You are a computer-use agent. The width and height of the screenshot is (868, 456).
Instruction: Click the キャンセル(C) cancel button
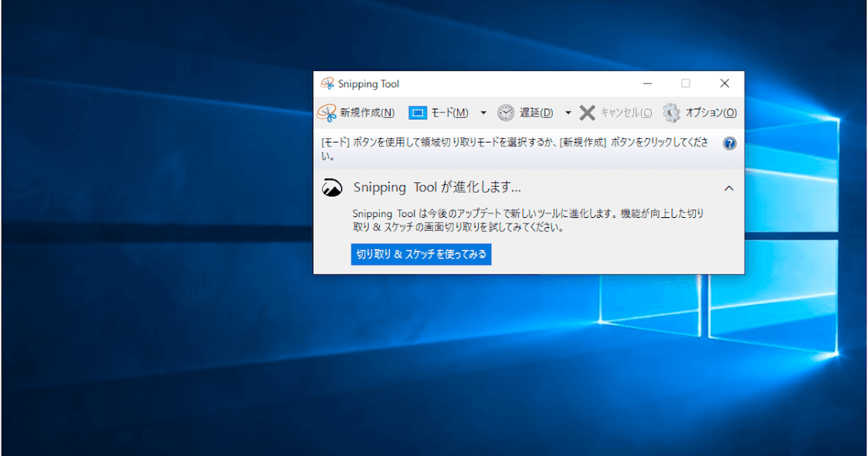point(616,113)
